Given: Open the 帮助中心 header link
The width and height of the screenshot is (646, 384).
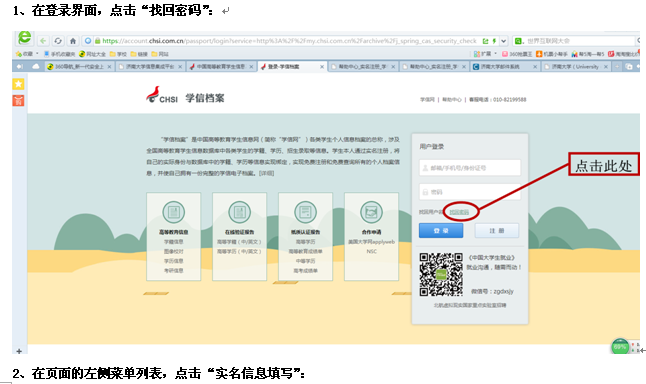Looking at the screenshot, I should coord(452,99).
